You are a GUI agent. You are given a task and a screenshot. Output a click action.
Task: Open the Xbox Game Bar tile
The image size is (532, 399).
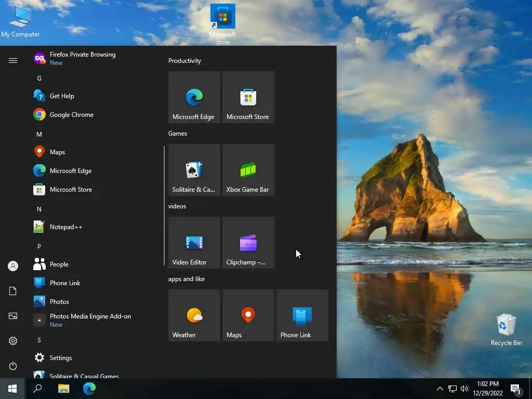tap(248, 170)
